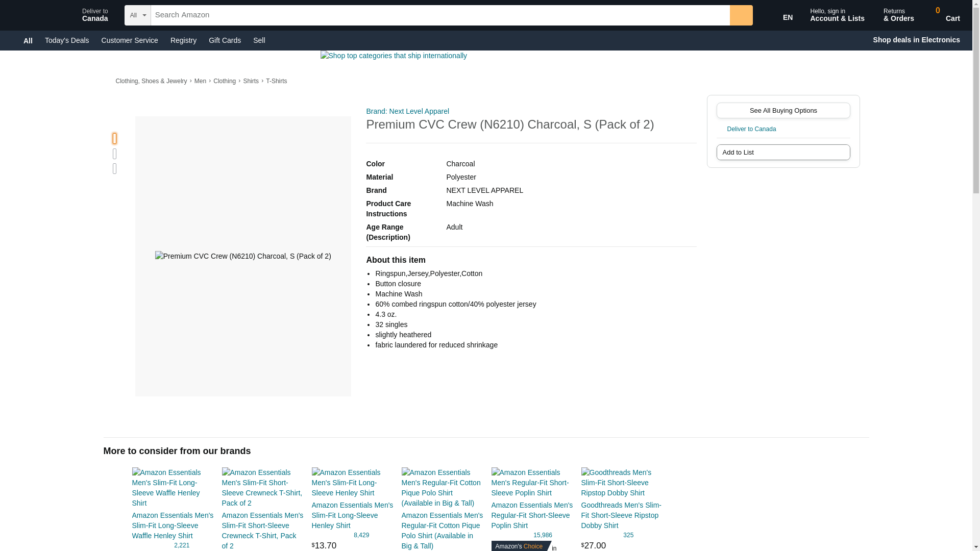
Task: Select the first product image thumbnail
Action: tap(114, 138)
